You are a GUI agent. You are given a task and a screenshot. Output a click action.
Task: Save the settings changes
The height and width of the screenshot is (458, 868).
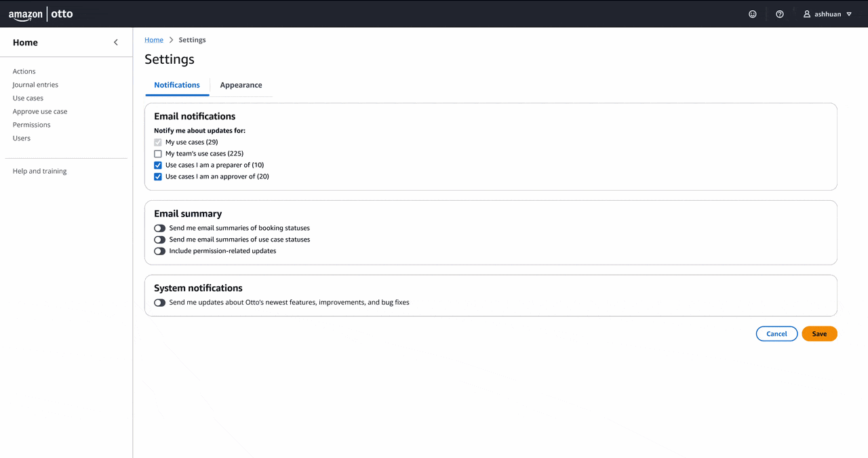coord(819,334)
